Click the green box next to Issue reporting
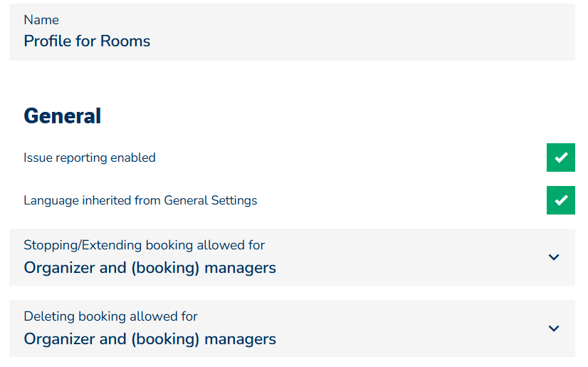Viewport: 588px width, 367px height. (x=561, y=157)
